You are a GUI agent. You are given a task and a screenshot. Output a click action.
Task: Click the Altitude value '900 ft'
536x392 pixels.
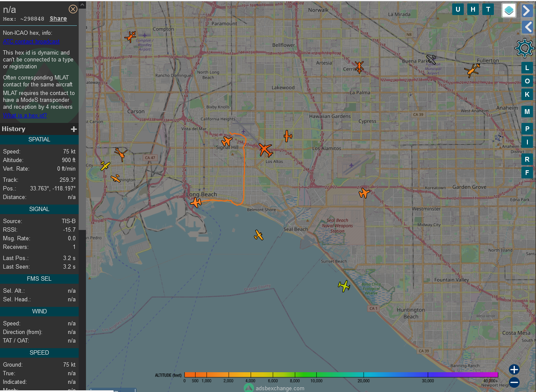pyautogui.click(x=69, y=160)
